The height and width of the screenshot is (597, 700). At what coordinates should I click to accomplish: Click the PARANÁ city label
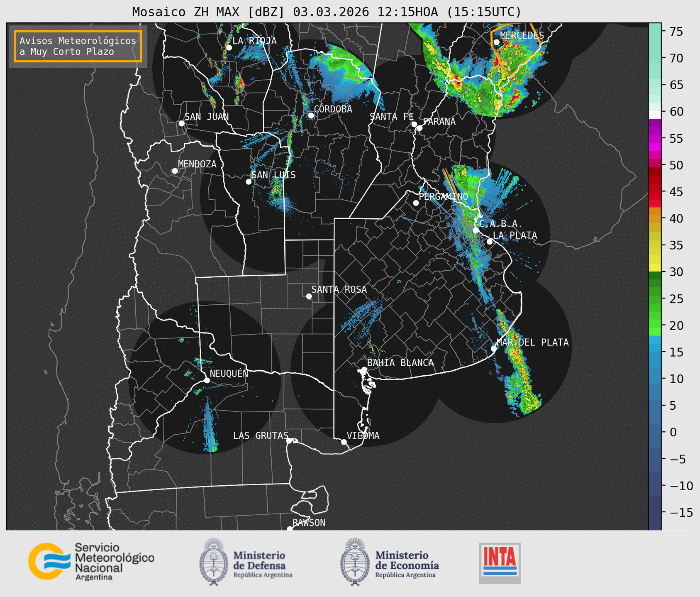(439, 121)
